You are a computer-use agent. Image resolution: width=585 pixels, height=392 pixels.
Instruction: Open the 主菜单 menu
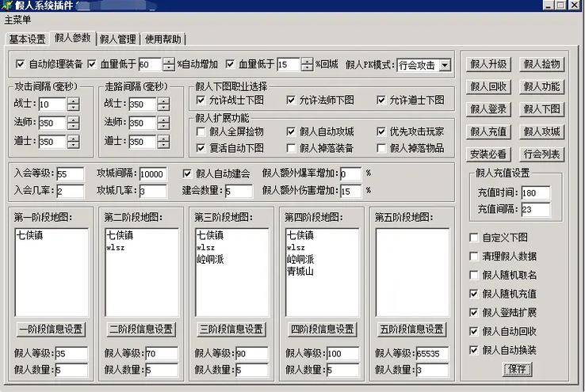[x=17, y=19]
